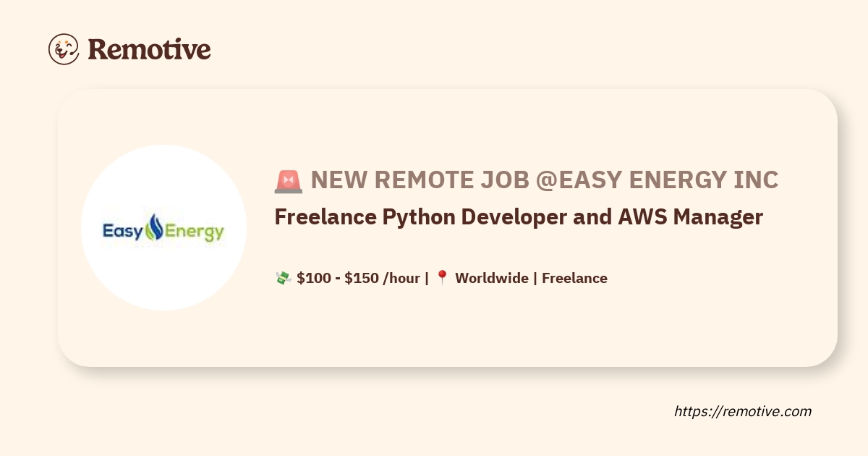Image resolution: width=868 pixels, height=456 pixels.
Task: Click the Remotive wordmark text
Action: pyautogui.click(x=149, y=49)
